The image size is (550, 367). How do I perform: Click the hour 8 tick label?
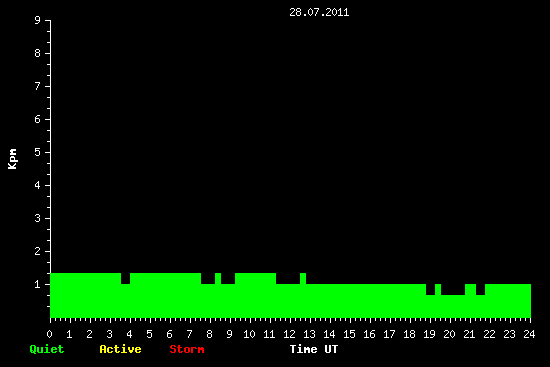click(209, 334)
